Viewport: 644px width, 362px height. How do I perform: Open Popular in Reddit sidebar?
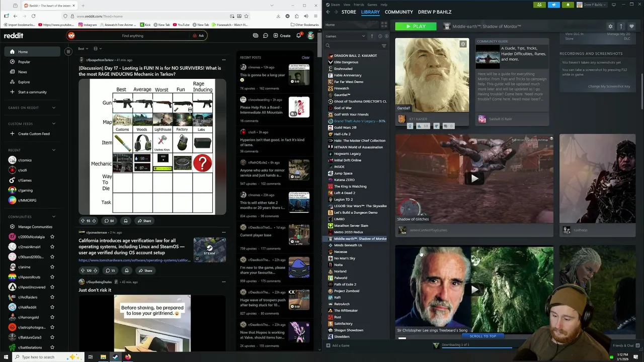(x=33, y=62)
